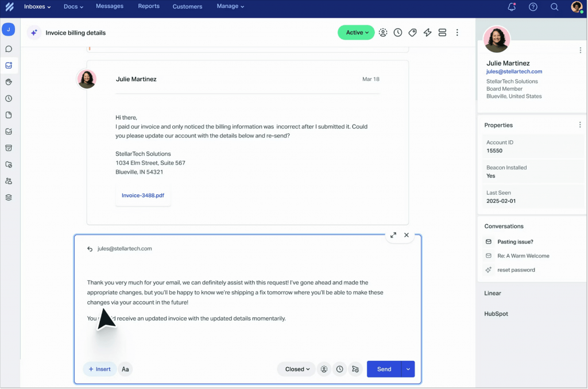Open the Closed status dropdown in reply
Image resolution: width=588 pixels, height=389 pixels.
coord(297,369)
